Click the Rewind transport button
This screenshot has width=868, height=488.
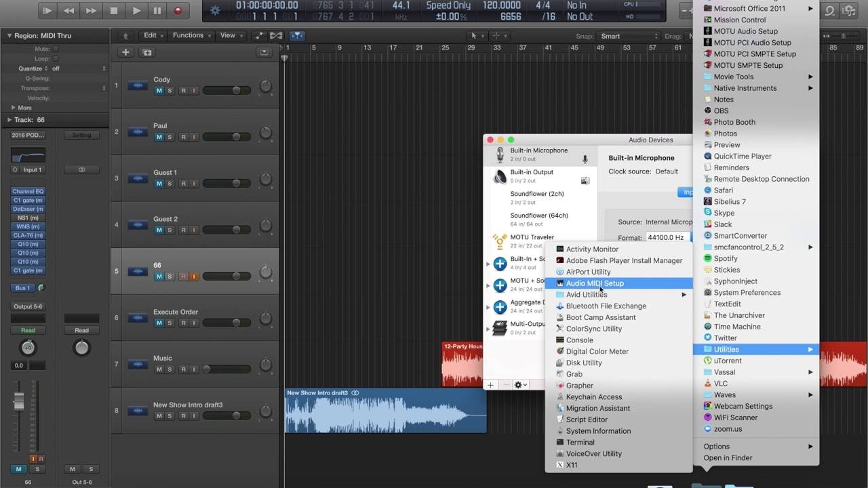pyautogui.click(x=68, y=10)
